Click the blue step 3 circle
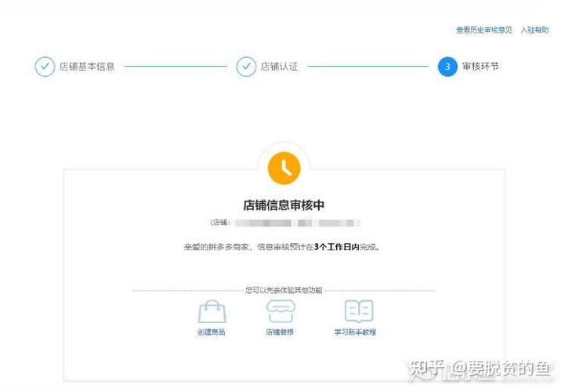Image resolution: width=565 pixels, height=392 pixels. [447, 67]
